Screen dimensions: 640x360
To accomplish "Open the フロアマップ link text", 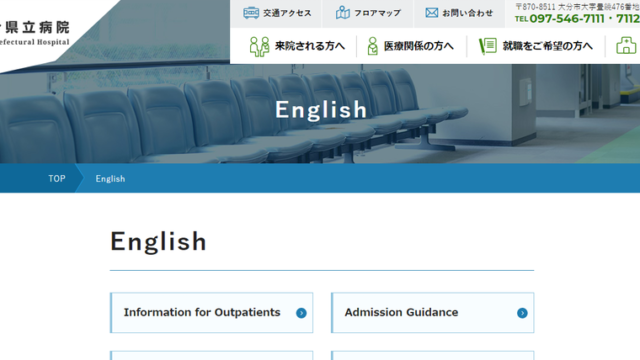I will click(x=378, y=13).
